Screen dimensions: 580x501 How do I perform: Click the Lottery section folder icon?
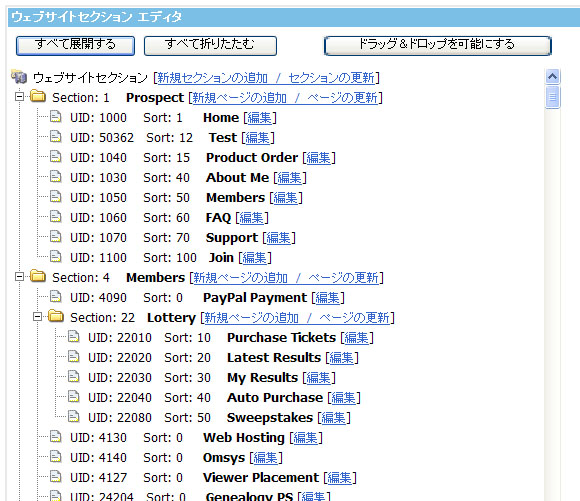click(x=56, y=316)
